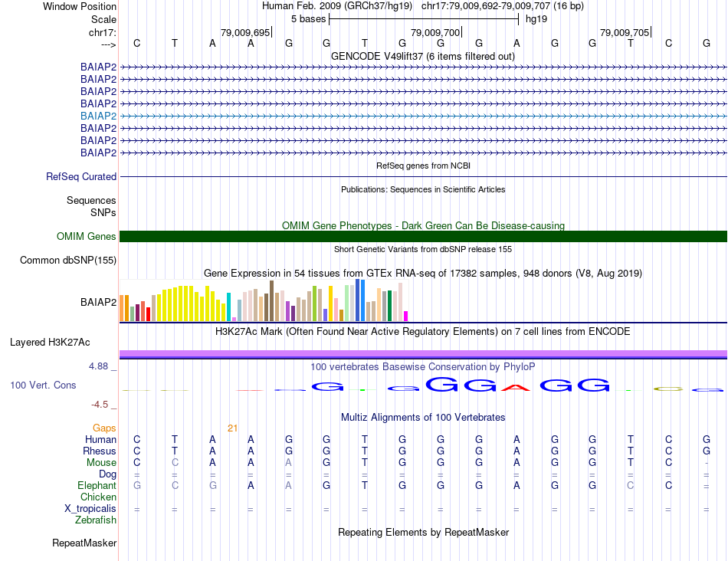Click the ---> sequence direction label
Image resolution: width=728 pixels, height=561 pixels.
109,44
